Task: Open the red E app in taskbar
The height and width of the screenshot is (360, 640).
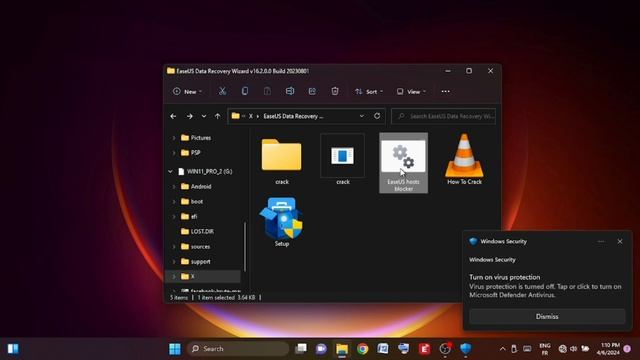Action: pyautogui.click(x=424, y=349)
